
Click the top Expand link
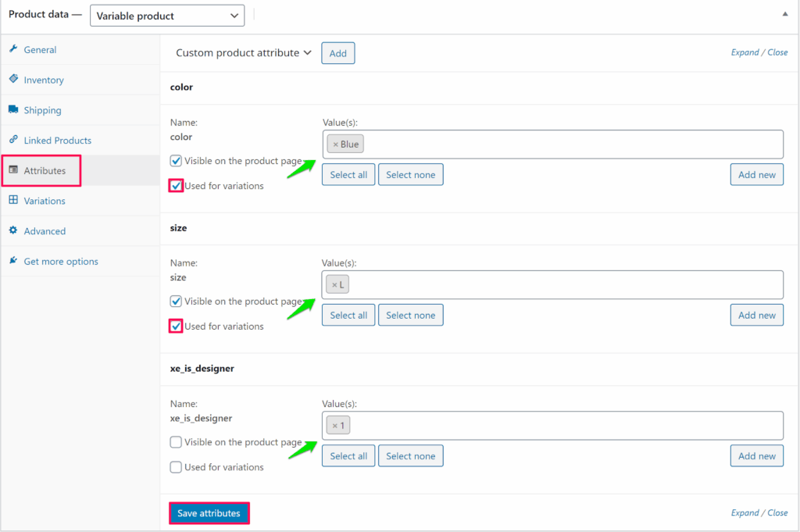click(745, 52)
